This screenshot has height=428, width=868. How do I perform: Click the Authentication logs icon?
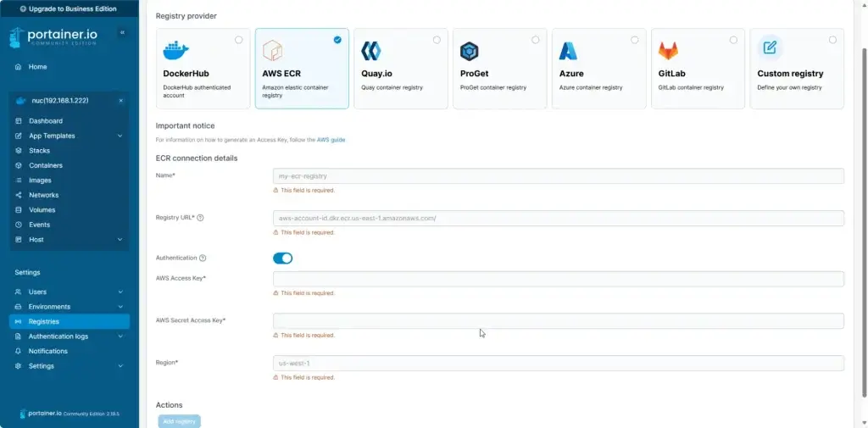19,336
